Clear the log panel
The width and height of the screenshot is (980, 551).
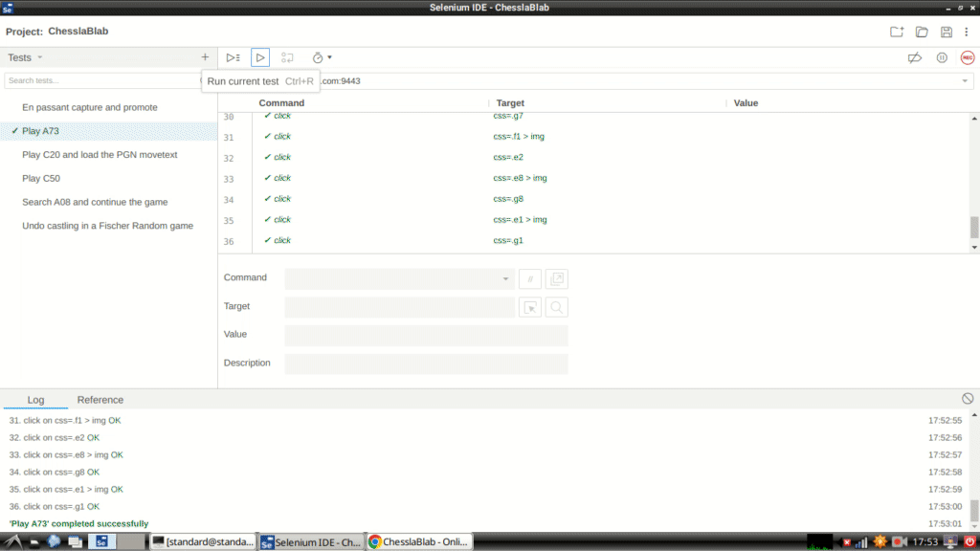pos(967,399)
